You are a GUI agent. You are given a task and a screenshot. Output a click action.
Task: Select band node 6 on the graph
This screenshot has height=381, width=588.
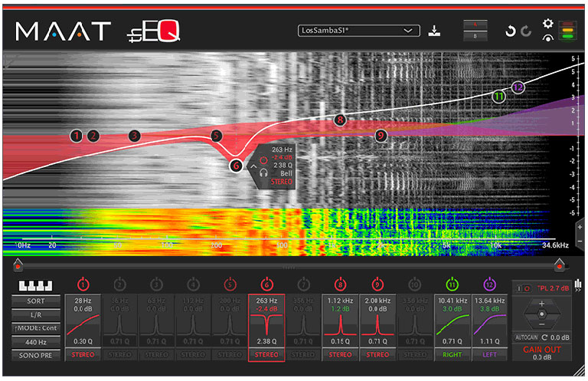[236, 166]
